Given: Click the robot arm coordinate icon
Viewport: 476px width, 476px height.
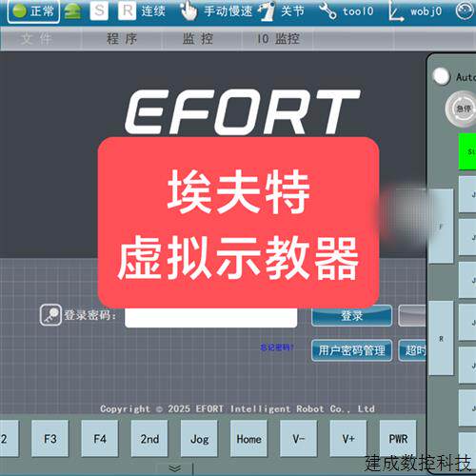Looking at the screenshot, I should 268,11.
